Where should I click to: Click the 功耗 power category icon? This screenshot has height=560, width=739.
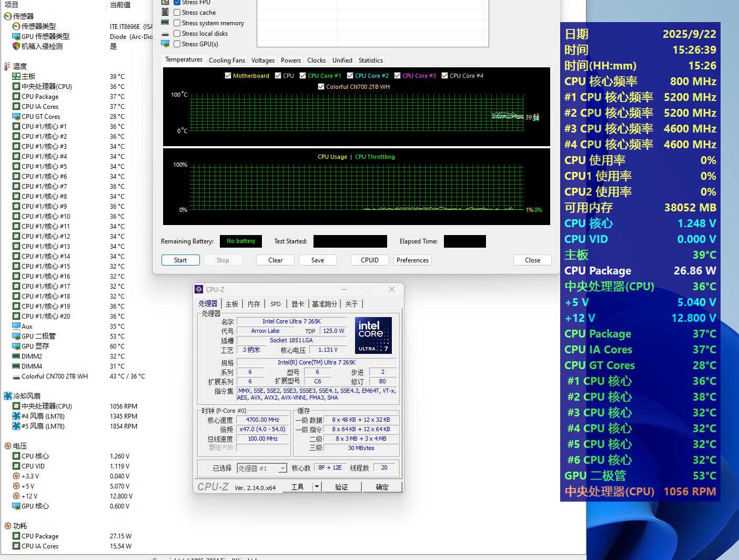click(7, 526)
